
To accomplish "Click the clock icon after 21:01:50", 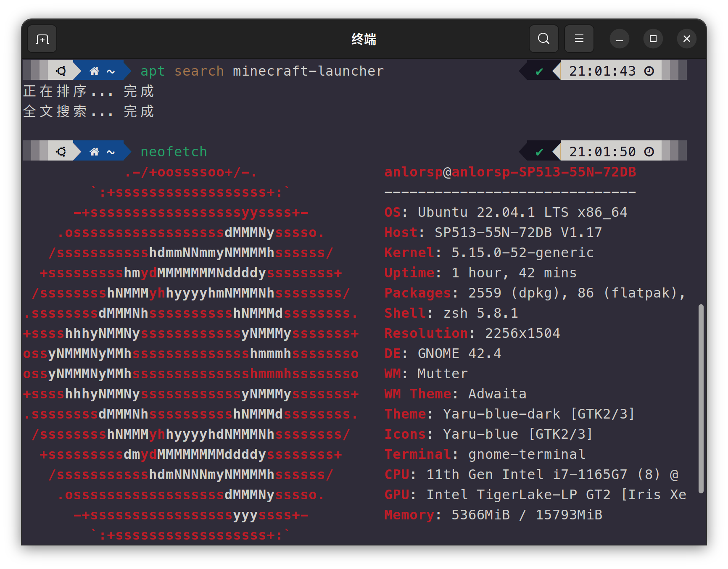I will click(649, 152).
